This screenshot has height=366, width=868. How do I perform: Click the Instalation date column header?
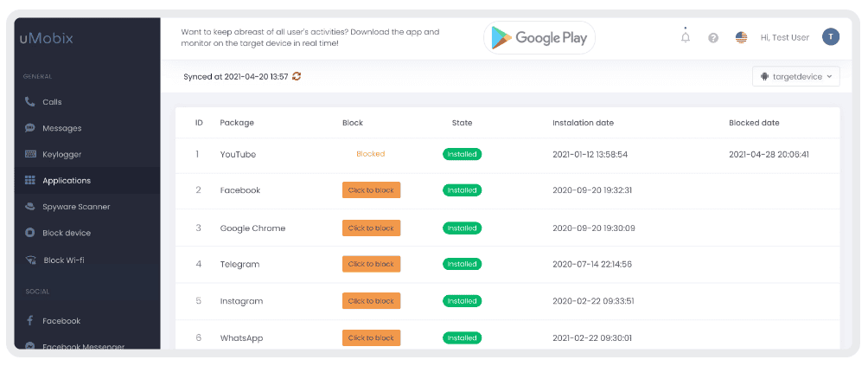coord(583,123)
